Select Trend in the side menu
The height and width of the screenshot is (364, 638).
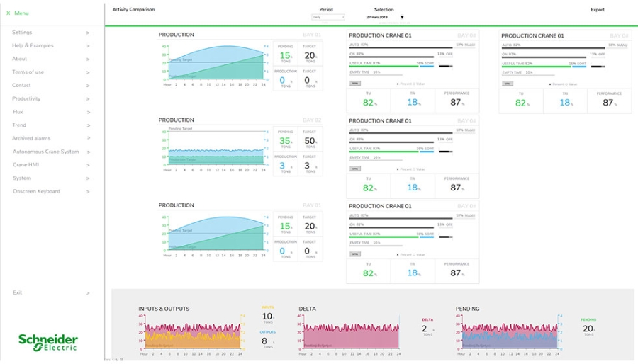pyautogui.click(x=19, y=125)
